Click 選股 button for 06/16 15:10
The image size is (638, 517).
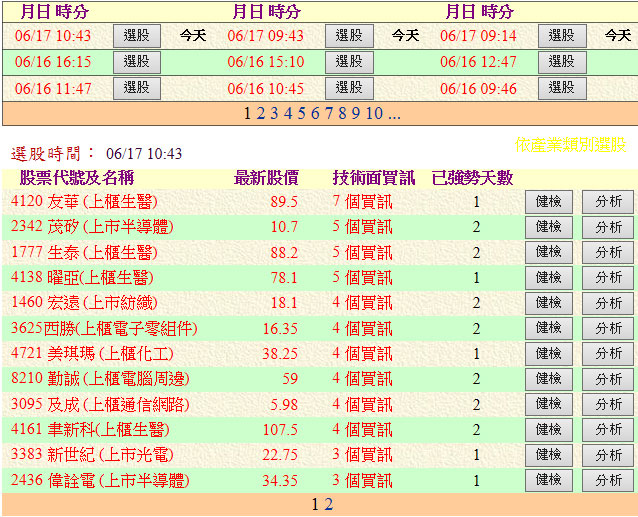click(x=349, y=62)
